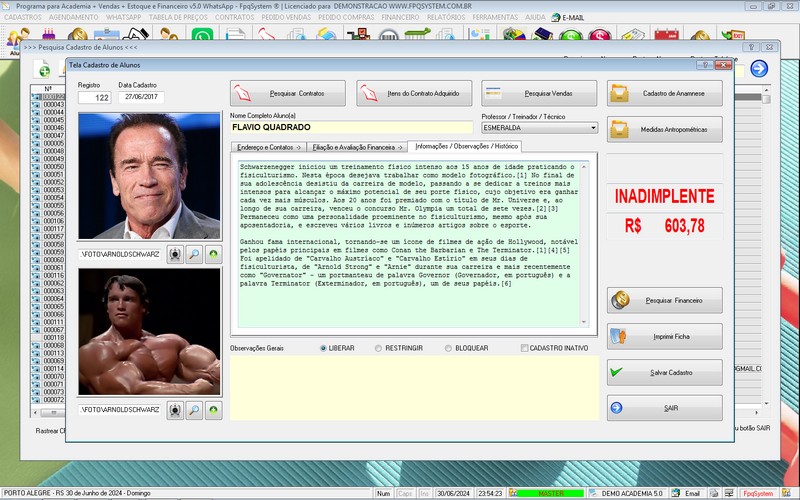Open the AGENDAMENTO menu
800x500 pixels.
73,17
